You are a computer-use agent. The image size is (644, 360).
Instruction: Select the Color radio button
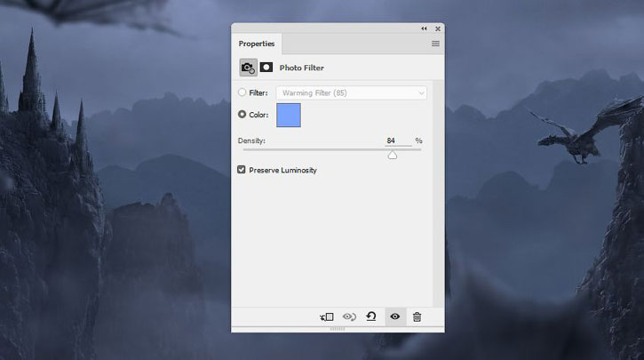(x=242, y=115)
